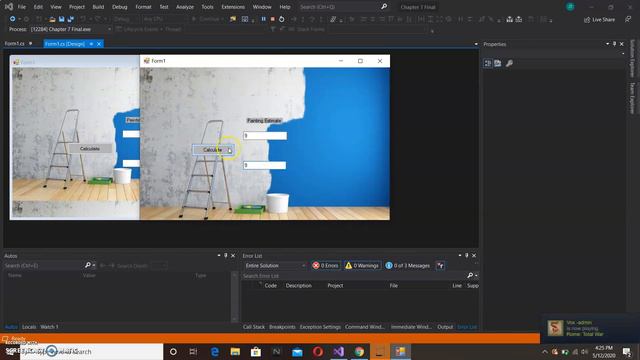Open the Process dropdown showing Chapter 7 Final.exe
This screenshot has height=360, width=640.
click(71, 29)
